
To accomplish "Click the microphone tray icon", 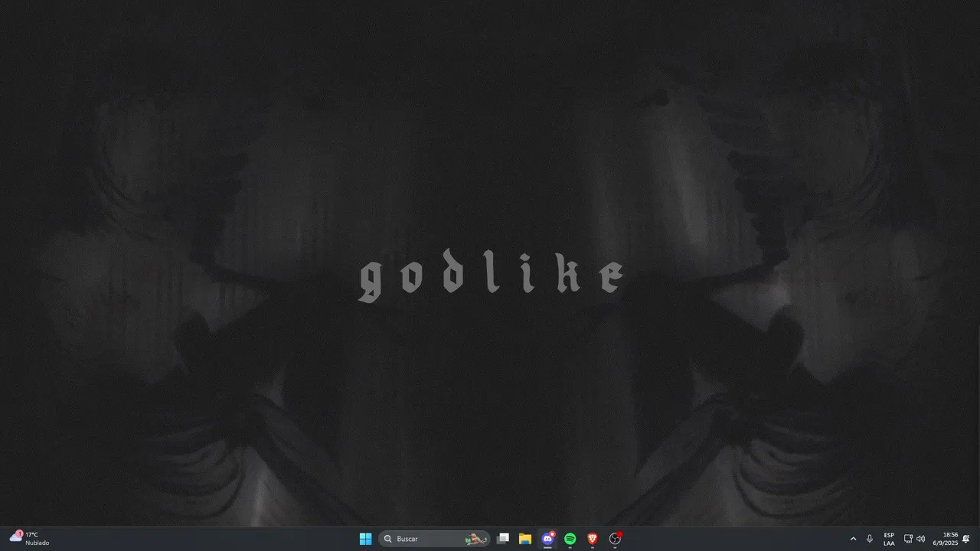I will 870,539.
